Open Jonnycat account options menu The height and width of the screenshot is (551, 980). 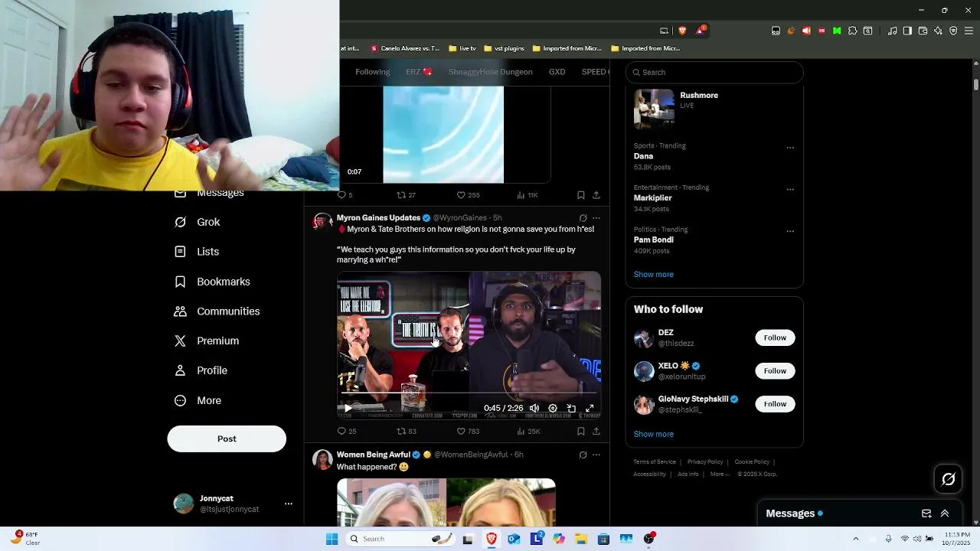289,504
